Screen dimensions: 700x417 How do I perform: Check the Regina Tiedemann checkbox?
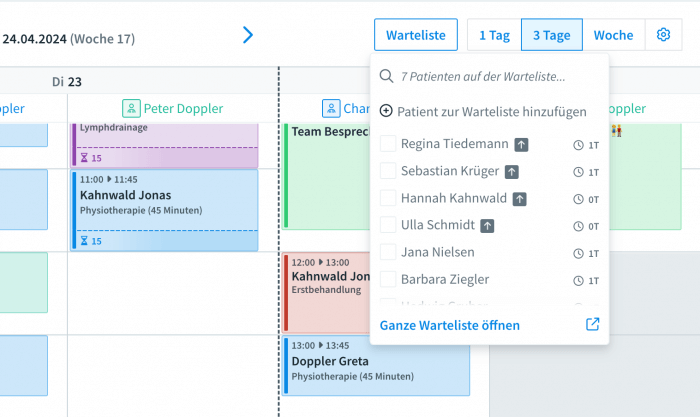(388, 144)
